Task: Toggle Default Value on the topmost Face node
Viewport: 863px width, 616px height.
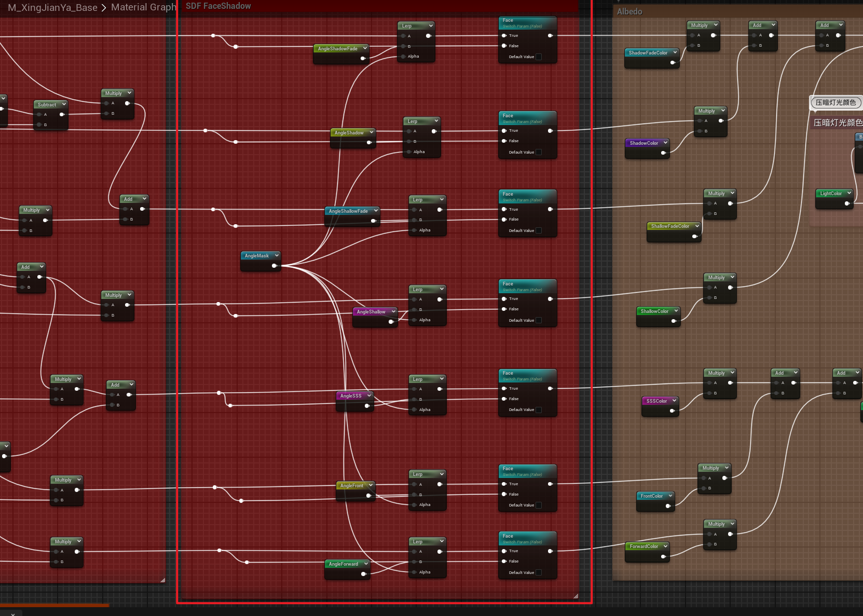Action: pyautogui.click(x=538, y=57)
